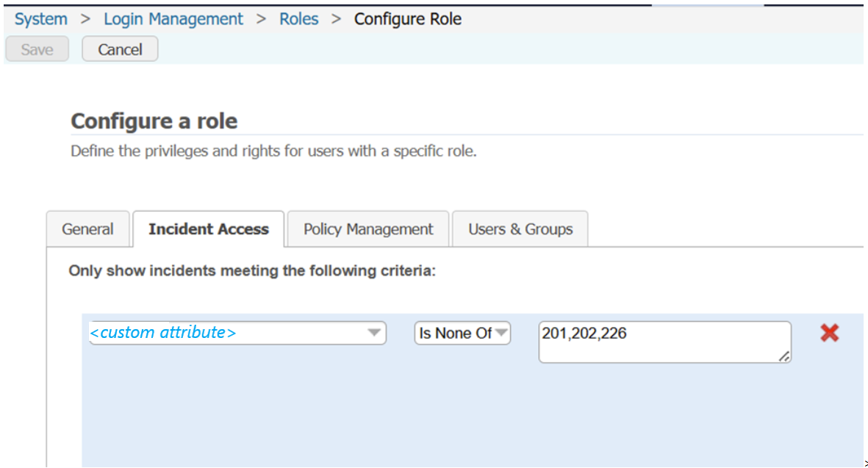The width and height of the screenshot is (868, 468).
Task: Click the resize grip of the values box
Action: click(784, 356)
